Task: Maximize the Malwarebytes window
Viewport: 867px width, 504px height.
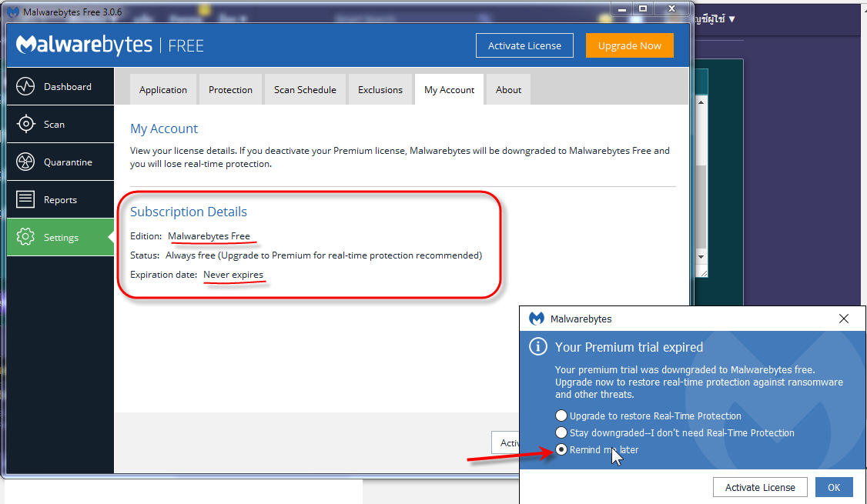Action: (x=643, y=8)
